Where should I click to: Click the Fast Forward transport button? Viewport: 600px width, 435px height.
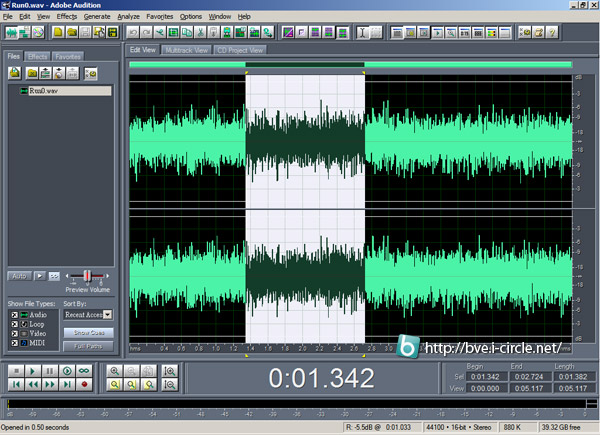point(49,384)
